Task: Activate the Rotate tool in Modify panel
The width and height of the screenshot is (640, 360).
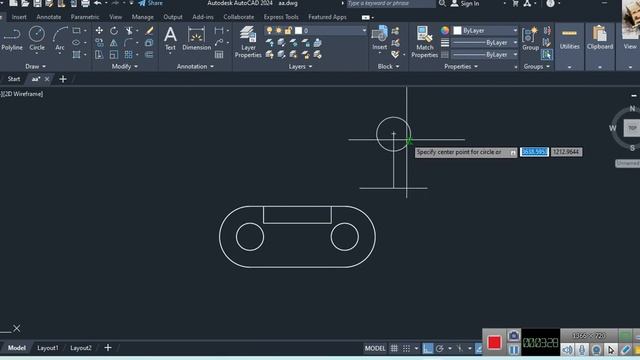Action: [x=114, y=31]
